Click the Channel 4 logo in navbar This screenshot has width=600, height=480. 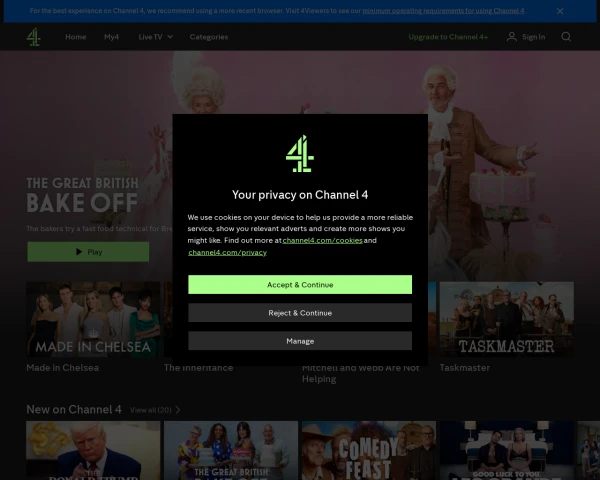click(34, 37)
